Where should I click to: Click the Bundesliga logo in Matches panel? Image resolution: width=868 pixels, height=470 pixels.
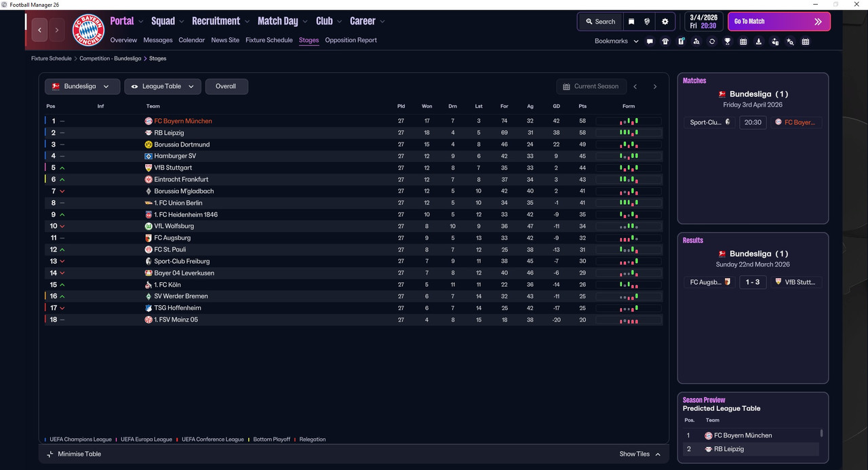[722, 94]
